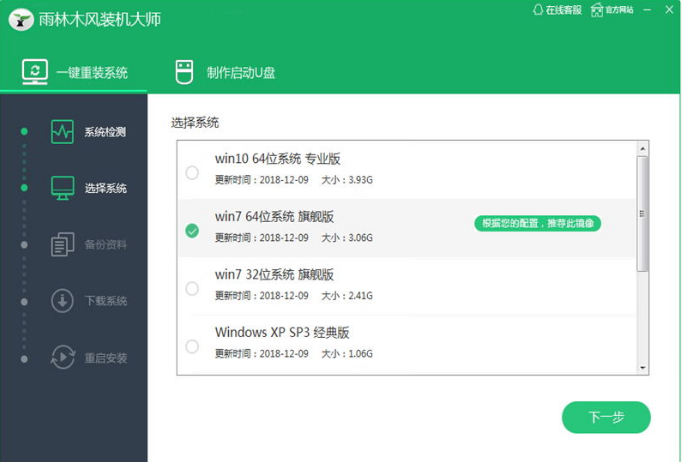The image size is (682, 462).
Task: Switch to 一键重装系统 tab
Action: click(x=75, y=72)
